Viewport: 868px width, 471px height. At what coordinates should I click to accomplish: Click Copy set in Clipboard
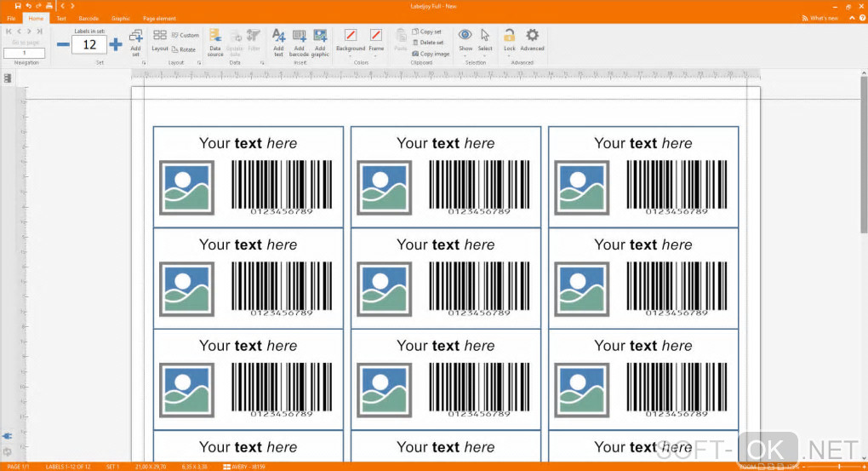[427, 32]
